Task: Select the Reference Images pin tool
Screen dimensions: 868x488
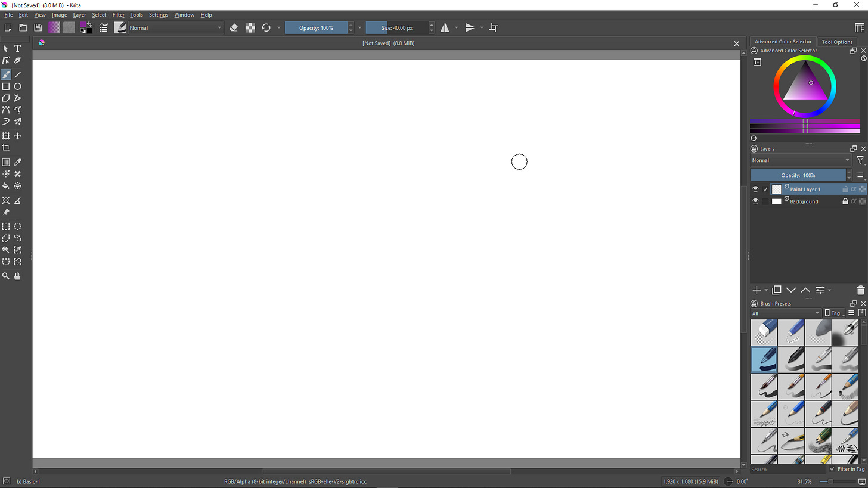Action: 6,212
